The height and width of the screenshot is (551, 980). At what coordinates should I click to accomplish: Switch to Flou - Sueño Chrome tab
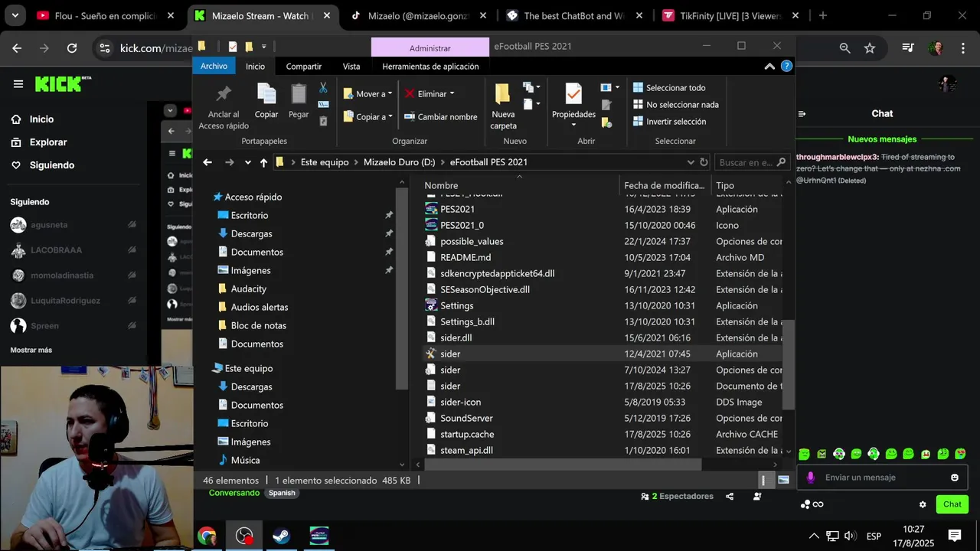[106, 15]
